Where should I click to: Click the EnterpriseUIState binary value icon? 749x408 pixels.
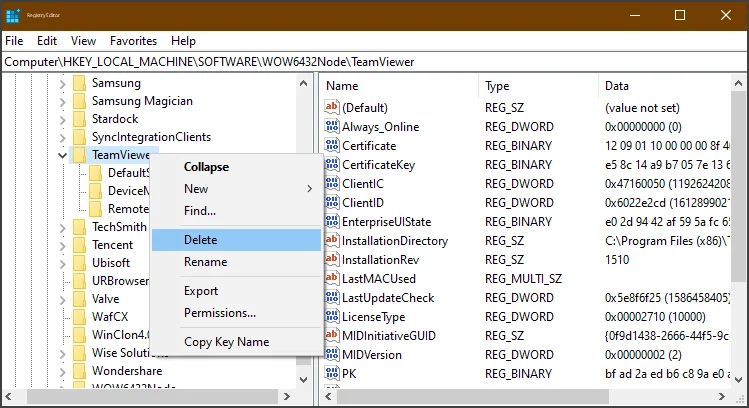(x=332, y=221)
